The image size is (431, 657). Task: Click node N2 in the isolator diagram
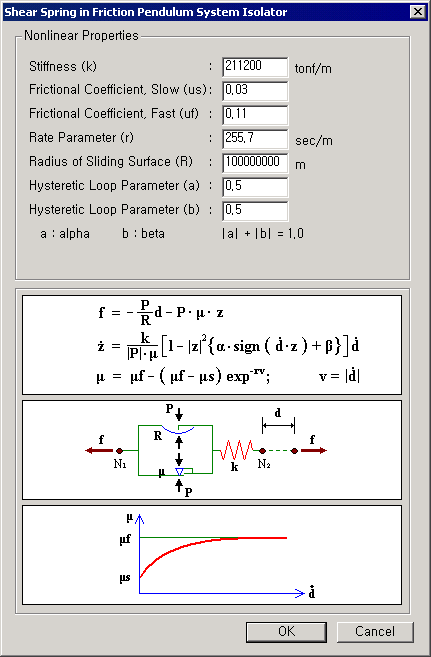pyautogui.click(x=262, y=451)
